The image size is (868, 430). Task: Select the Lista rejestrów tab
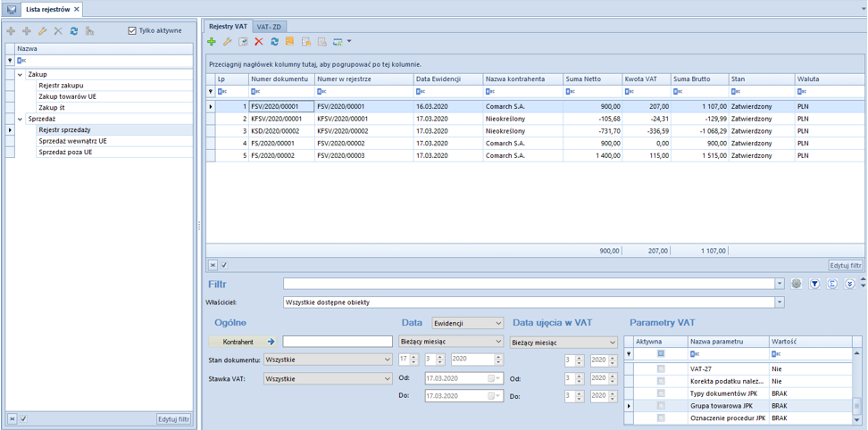click(x=48, y=9)
